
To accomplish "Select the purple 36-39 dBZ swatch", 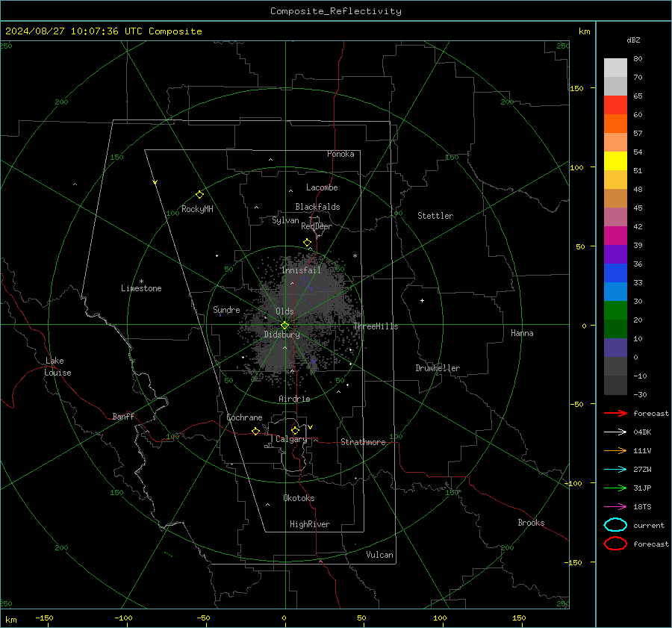I will 615,254.
